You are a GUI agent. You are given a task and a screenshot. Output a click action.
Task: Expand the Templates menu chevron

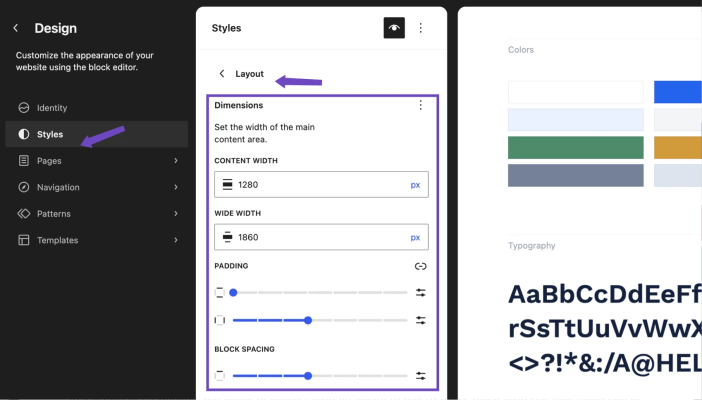[x=176, y=240]
